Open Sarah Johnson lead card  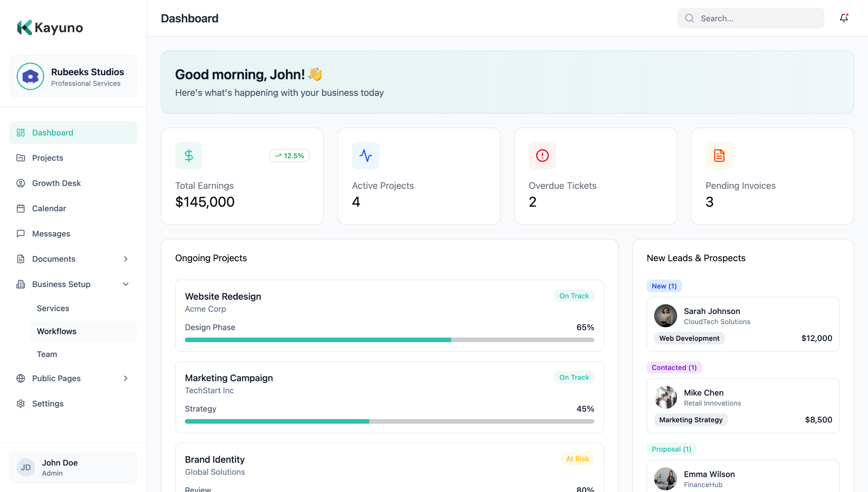tap(743, 324)
